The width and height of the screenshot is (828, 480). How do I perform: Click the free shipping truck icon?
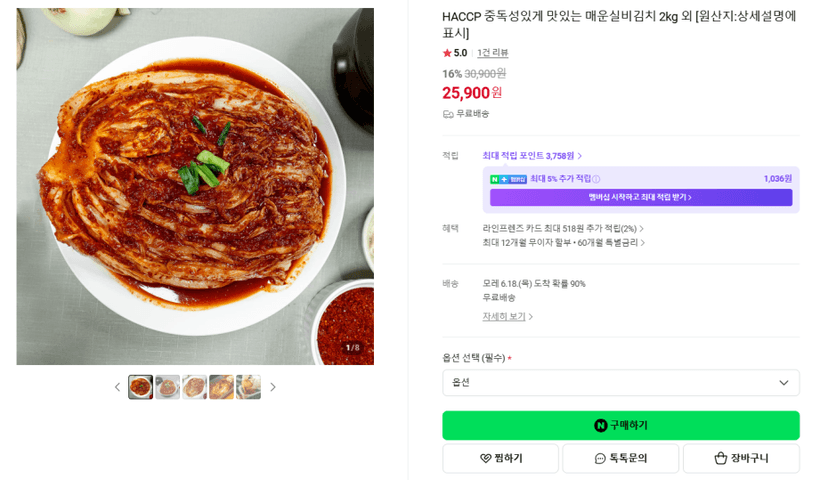tap(448, 114)
